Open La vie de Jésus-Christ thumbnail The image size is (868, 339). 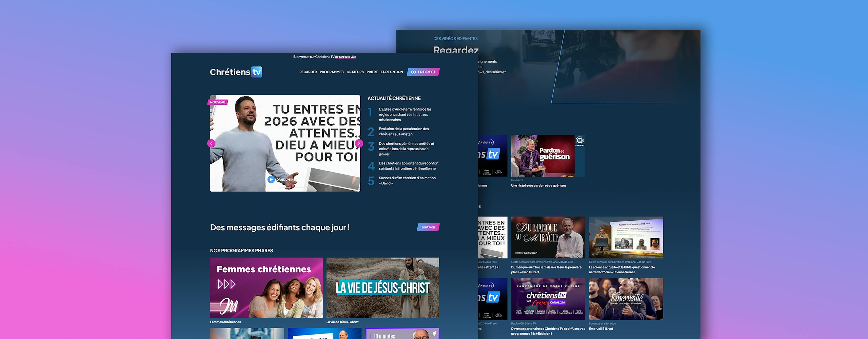pos(382,287)
